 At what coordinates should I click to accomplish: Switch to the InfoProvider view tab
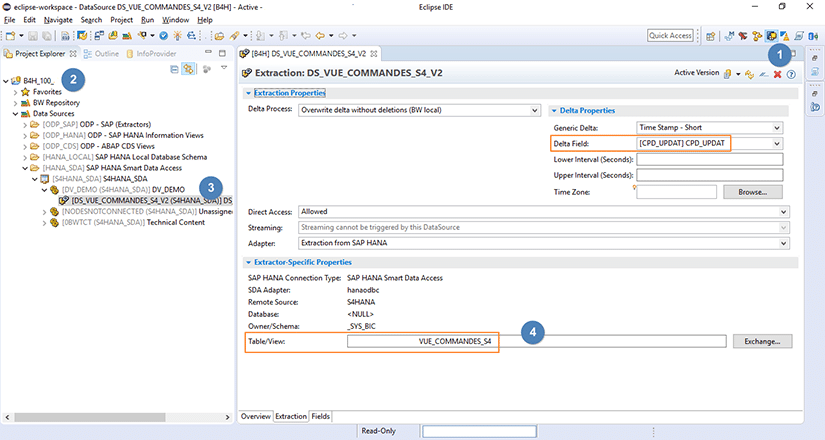tap(152, 54)
